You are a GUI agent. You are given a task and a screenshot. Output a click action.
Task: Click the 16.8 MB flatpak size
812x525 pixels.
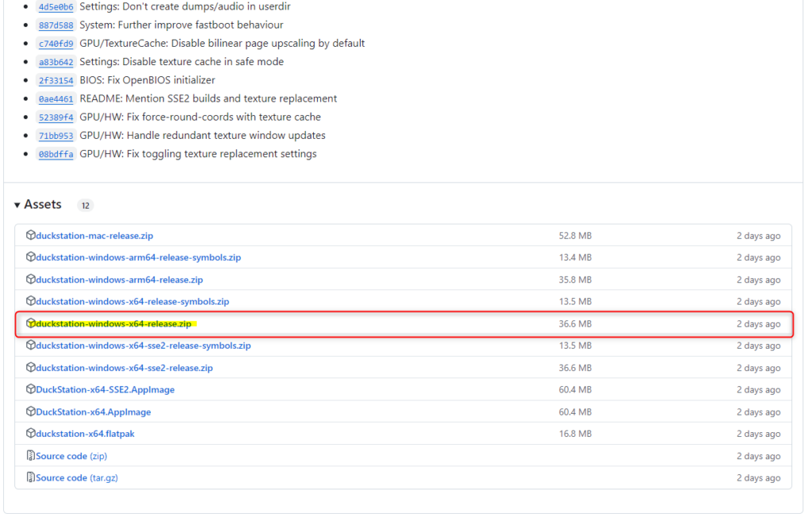pyautogui.click(x=575, y=433)
